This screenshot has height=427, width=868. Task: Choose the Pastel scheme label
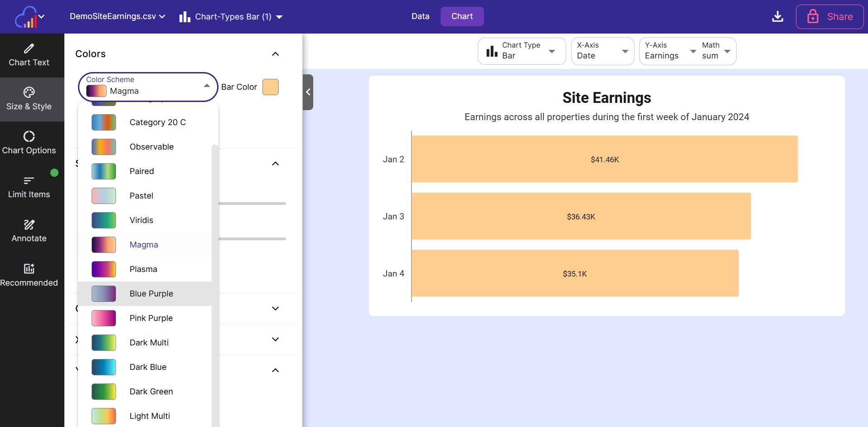(x=141, y=196)
